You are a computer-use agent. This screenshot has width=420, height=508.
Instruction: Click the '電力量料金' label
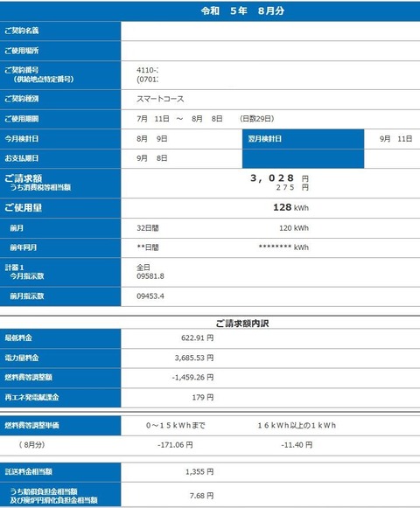(x=22, y=358)
